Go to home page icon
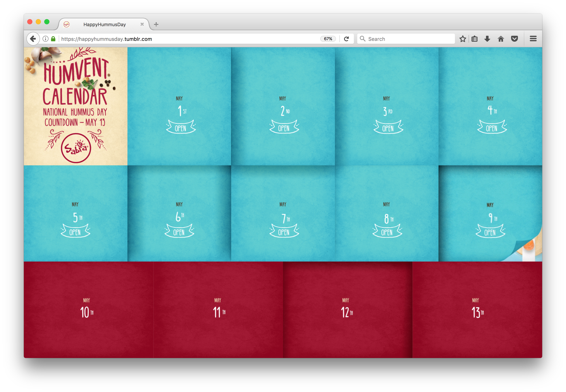Screen dimensions: 566x392 (x=501, y=39)
